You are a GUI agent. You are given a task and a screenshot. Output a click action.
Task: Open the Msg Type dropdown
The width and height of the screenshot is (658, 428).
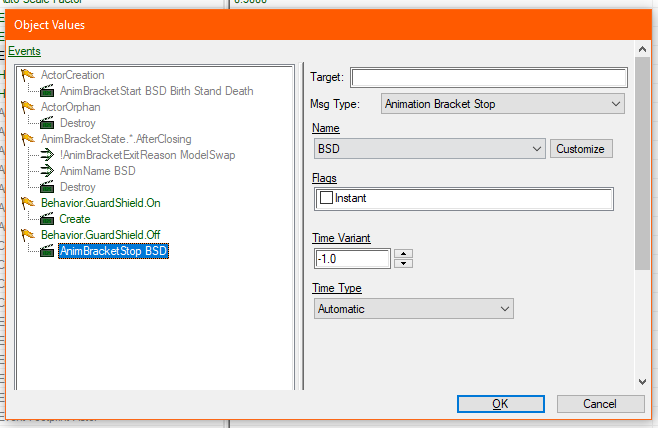click(503, 104)
